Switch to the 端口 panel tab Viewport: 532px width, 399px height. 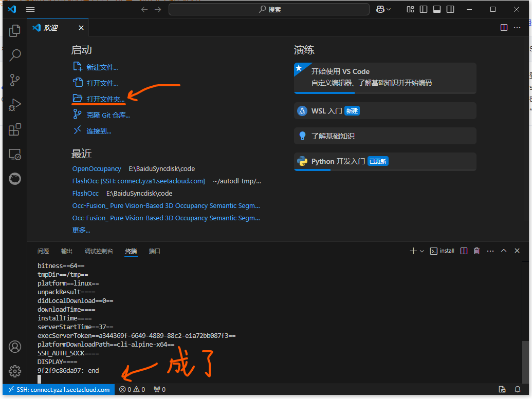pyautogui.click(x=154, y=251)
